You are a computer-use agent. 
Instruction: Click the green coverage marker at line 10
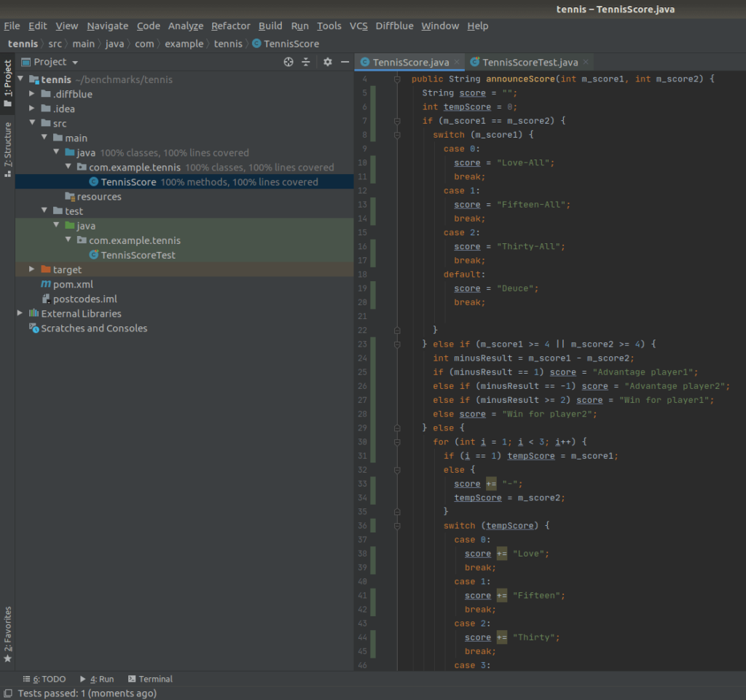point(373,163)
